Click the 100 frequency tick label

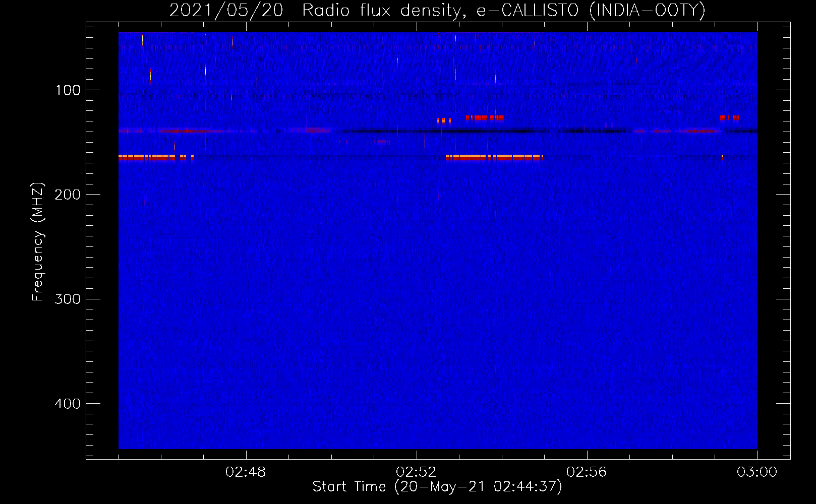68,90
